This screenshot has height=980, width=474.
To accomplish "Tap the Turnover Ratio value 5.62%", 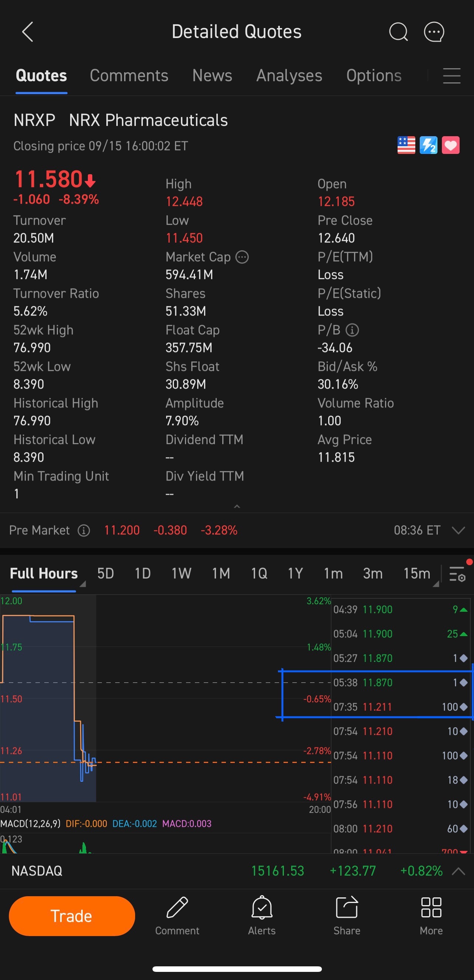I will click(x=30, y=311).
